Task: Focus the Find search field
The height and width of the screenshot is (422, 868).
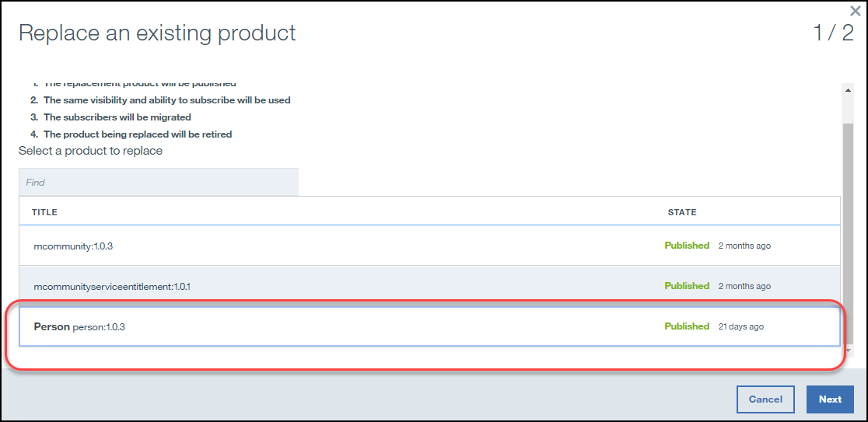Action: (159, 182)
